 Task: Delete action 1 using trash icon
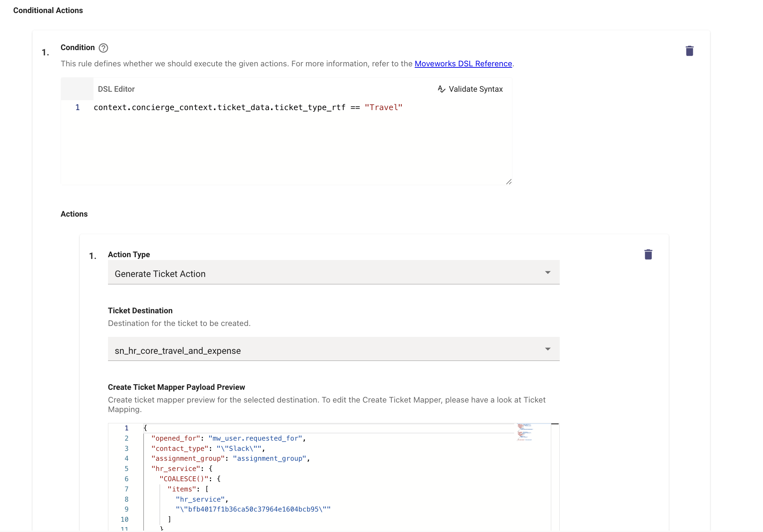648,254
